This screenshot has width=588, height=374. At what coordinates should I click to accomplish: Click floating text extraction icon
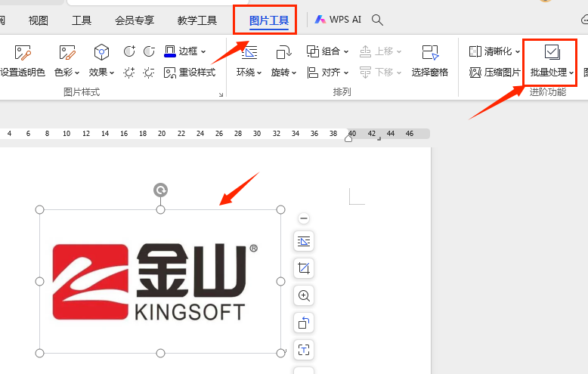tap(304, 350)
